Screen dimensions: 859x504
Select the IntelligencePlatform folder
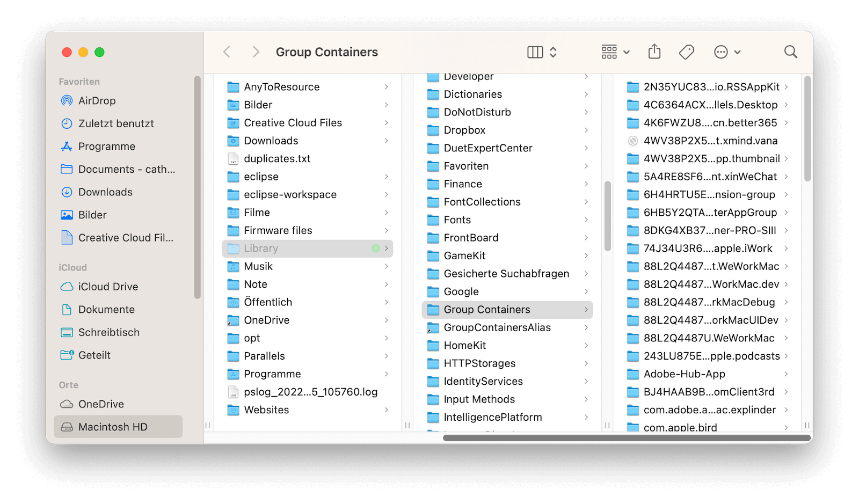[507, 417]
